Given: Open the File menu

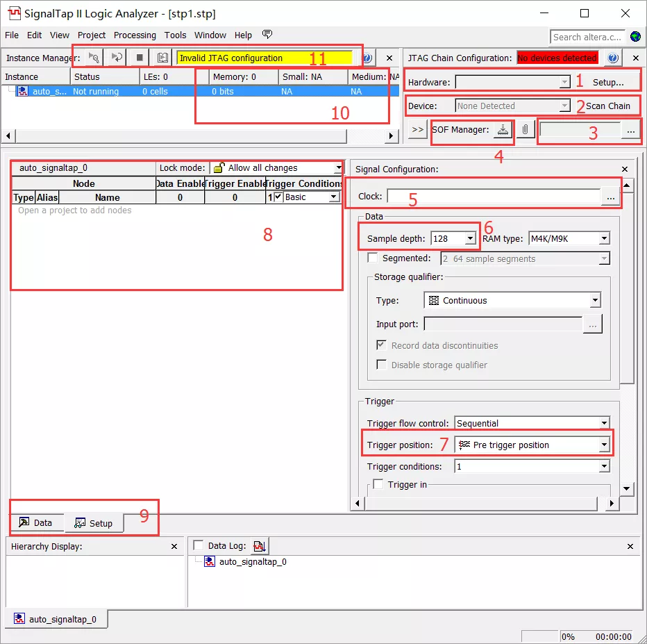Looking at the screenshot, I should [x=12, y=35].
